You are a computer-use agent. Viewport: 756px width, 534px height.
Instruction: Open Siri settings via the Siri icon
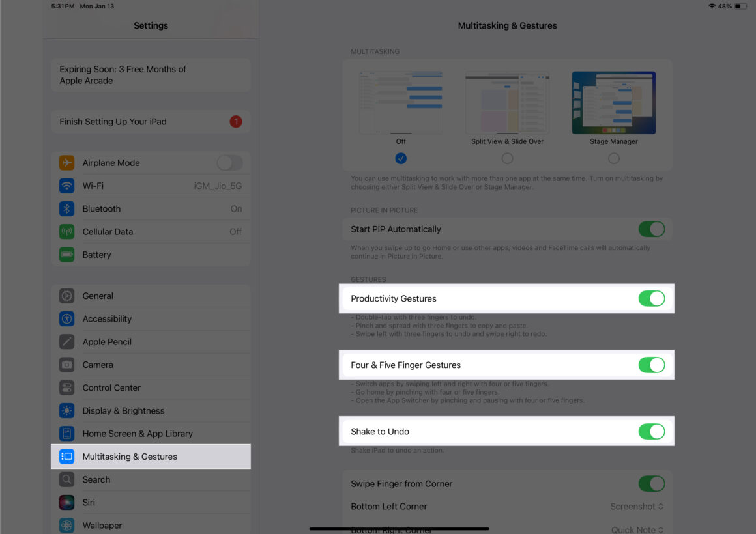pos(66,502)
